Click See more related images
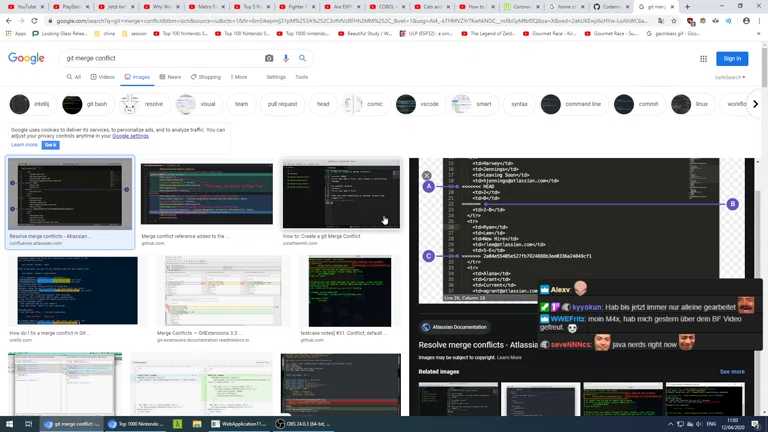This screenshot has height=432, width=768. click(x=732, y=372)
